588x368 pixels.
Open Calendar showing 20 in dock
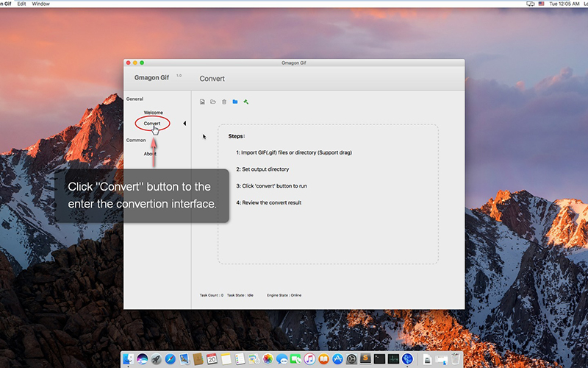click(212, 359)
